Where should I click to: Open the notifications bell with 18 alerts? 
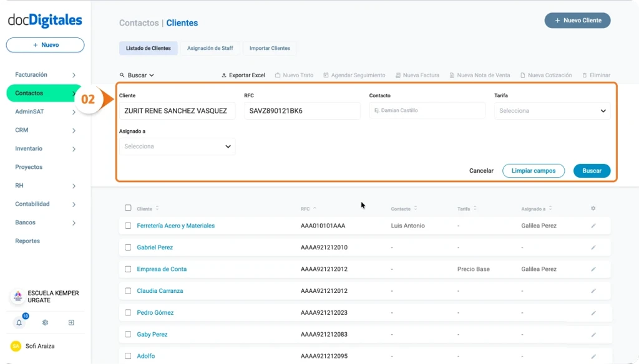tap(19, 322)
